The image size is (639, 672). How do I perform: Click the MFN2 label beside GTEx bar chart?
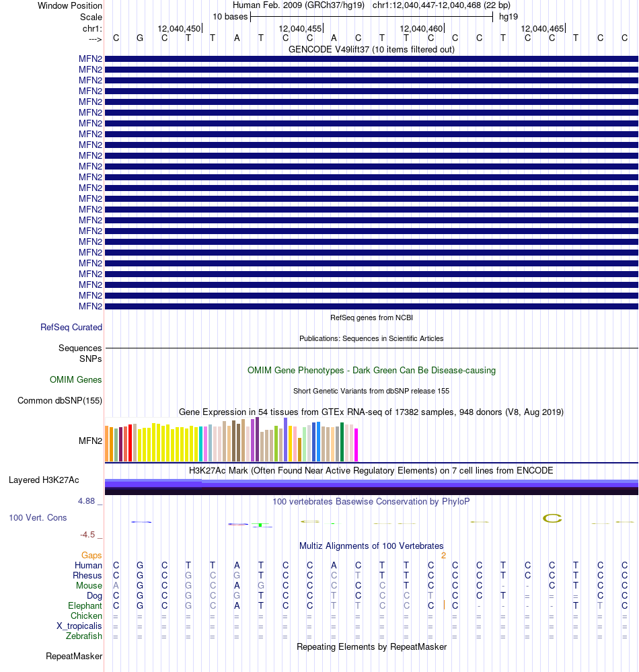click(x=90, y=441)
